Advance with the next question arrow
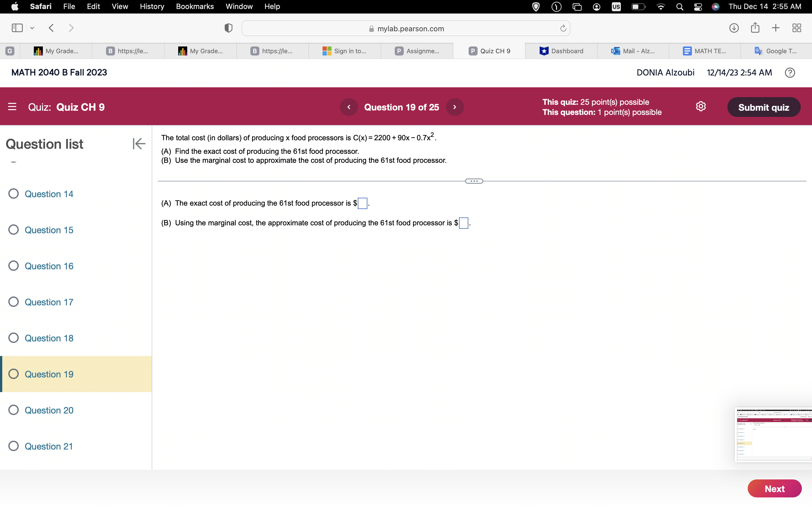The image size is (812, 507). tap(455, 107)
